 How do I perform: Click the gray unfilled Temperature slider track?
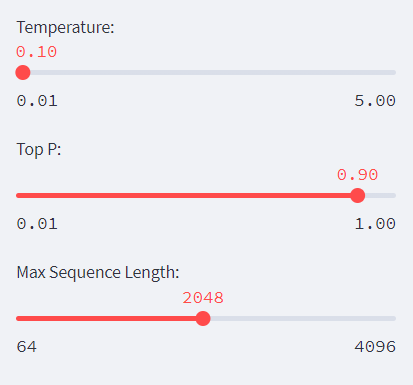coord(213,72)
